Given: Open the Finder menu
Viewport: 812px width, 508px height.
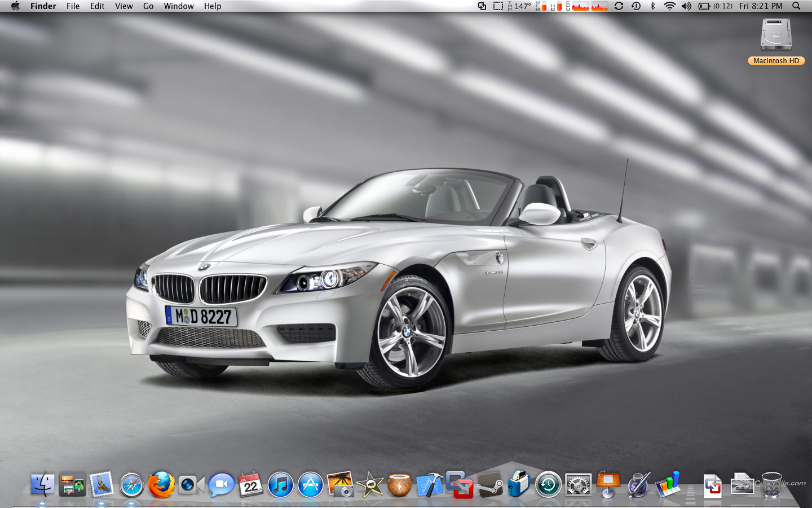Looking at the screenshot, I should click(43, 6).
